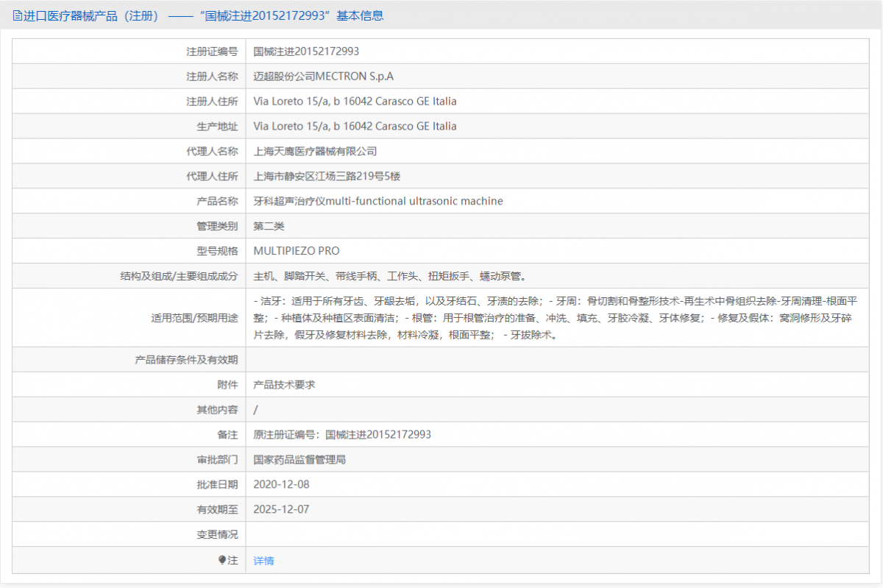
Task: Click the 生产地址 row label
Action: point(218,126)
